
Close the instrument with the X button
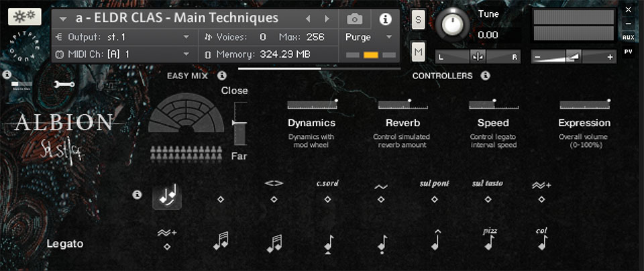(628, 9)
